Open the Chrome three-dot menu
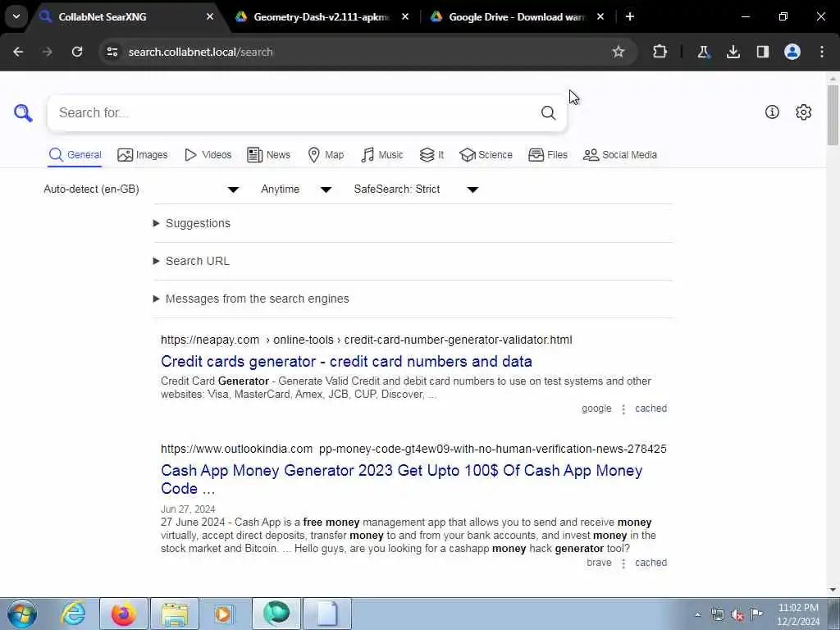The height and width of the screenshot is (630, 840). point(822,52)
